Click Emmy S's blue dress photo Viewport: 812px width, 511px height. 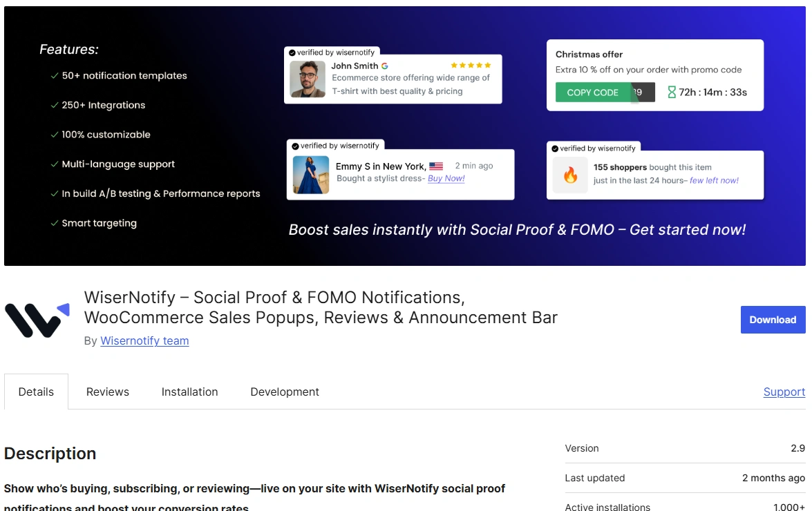coord(310,174)
